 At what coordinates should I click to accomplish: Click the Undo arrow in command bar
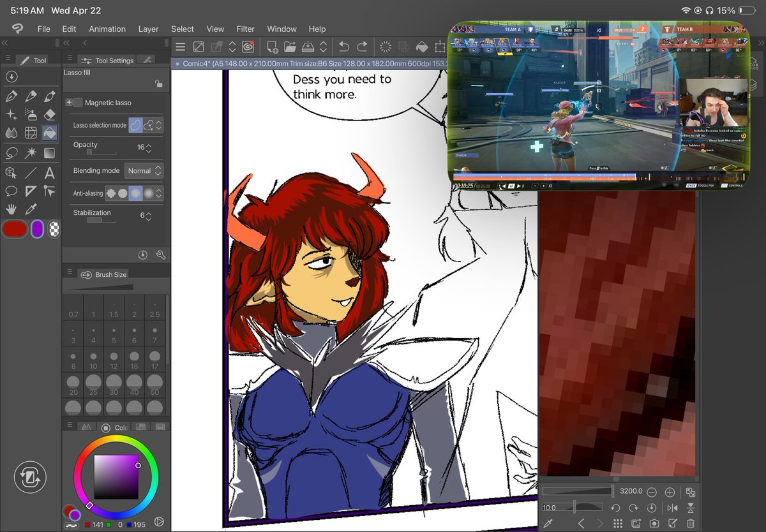(344, 47)
